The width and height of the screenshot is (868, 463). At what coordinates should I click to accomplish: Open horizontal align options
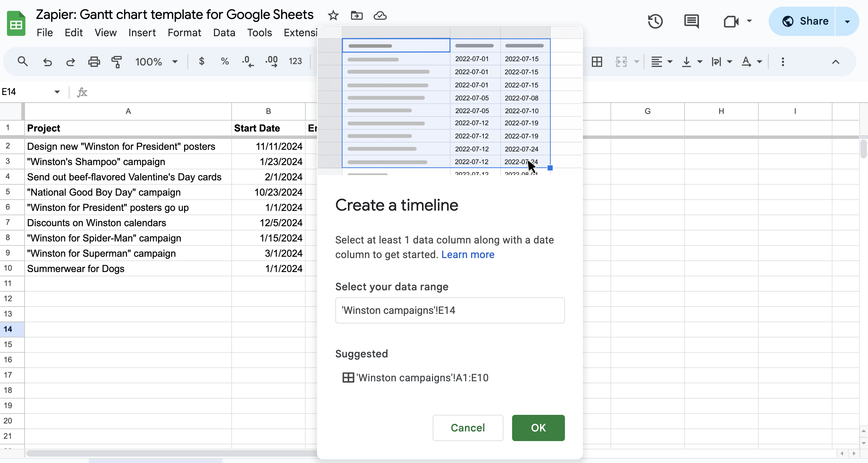click(x=661, y=62)
